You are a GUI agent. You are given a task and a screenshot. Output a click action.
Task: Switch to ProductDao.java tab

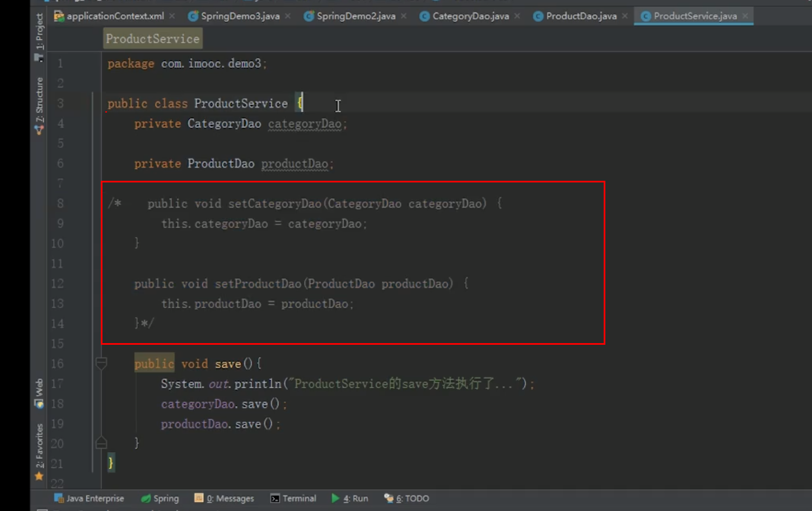pyautogui.click(x=581, y=16)
